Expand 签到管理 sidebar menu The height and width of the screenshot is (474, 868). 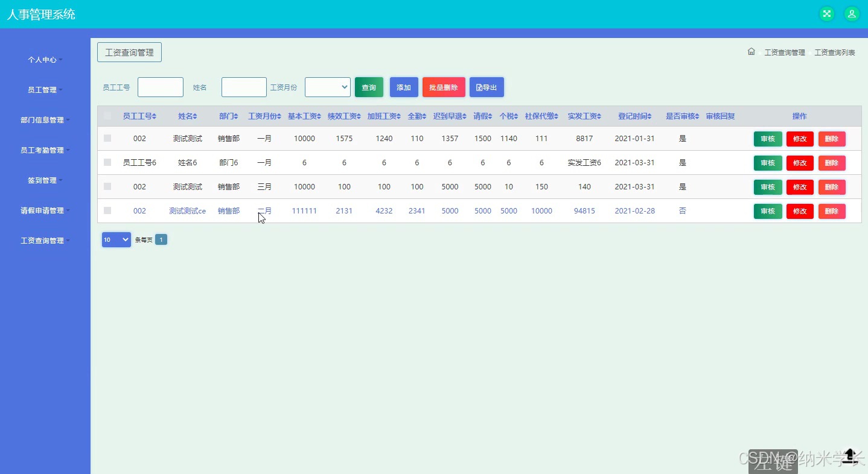pos(45,180)
